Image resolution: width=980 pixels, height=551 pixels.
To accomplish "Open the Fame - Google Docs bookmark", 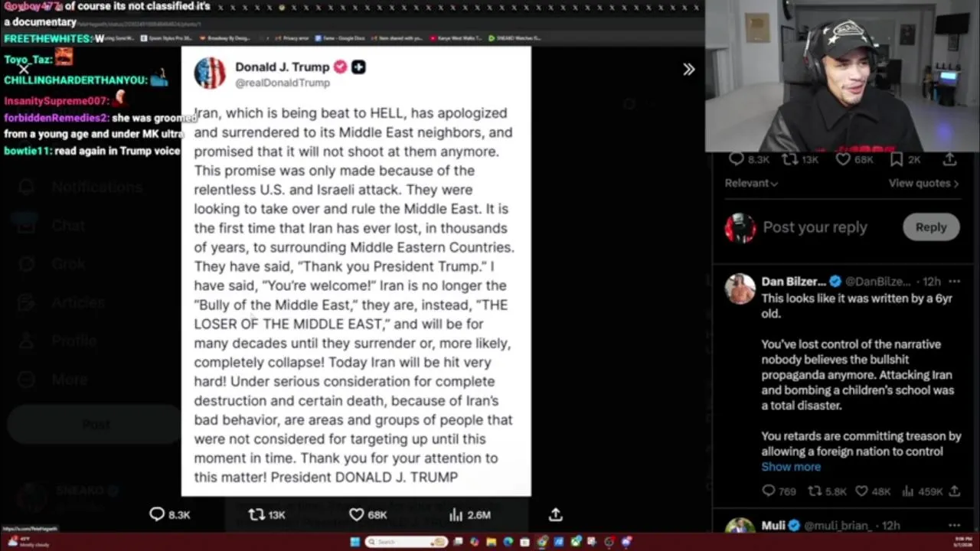I will click(x=338, y=37).
